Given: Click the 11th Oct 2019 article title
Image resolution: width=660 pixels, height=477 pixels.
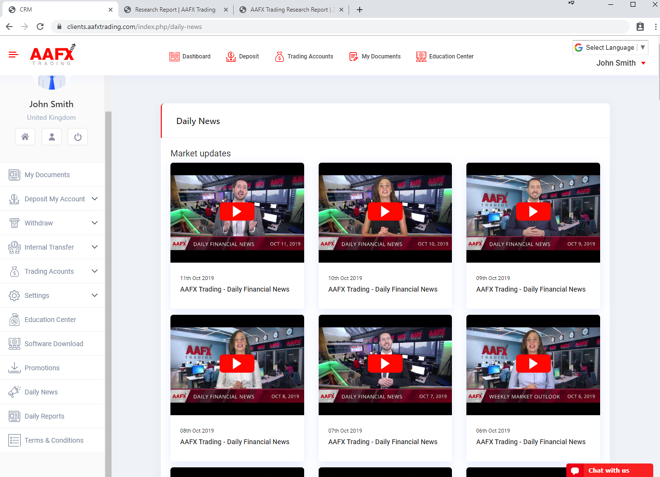Looking at the screenshot, I should click(x=234, y=289).
